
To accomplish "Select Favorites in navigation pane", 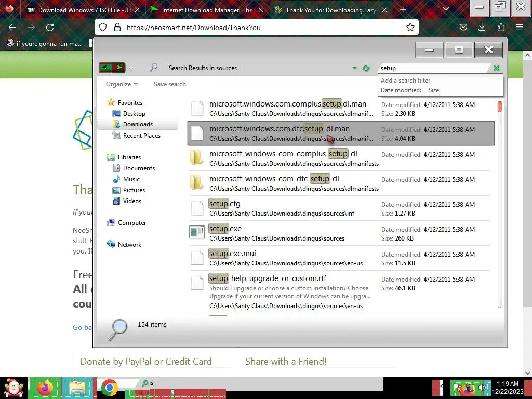I will point(125,102).
